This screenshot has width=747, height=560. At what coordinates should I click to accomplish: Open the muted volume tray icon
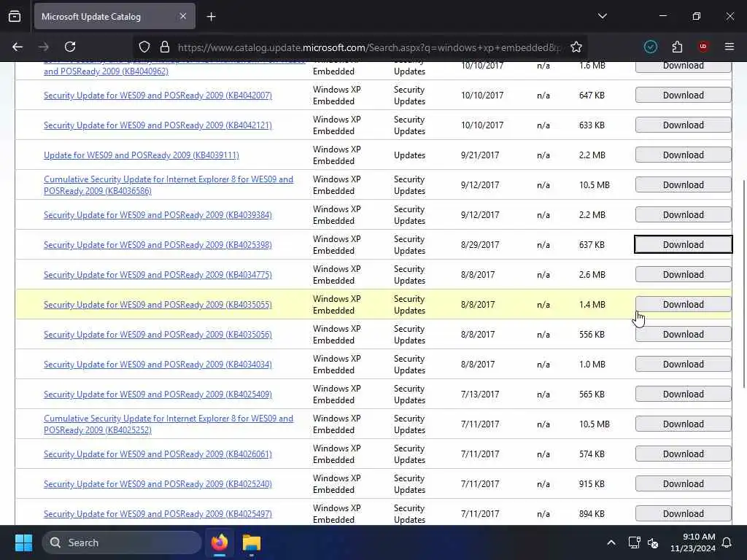[653, 542]
